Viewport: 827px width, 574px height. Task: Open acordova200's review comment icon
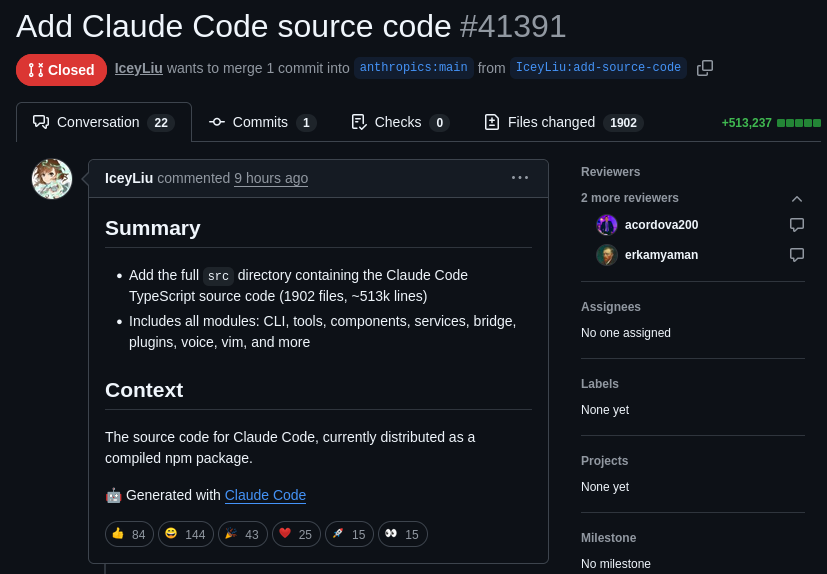click(796, 225)
